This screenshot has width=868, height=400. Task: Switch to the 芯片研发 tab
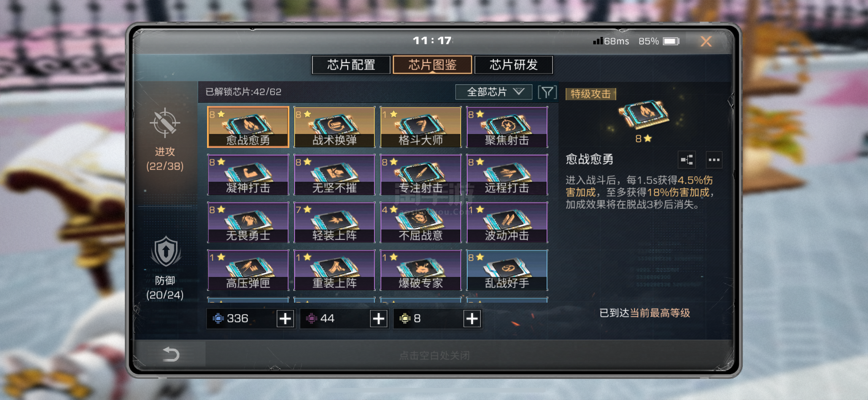click(513, 64)
